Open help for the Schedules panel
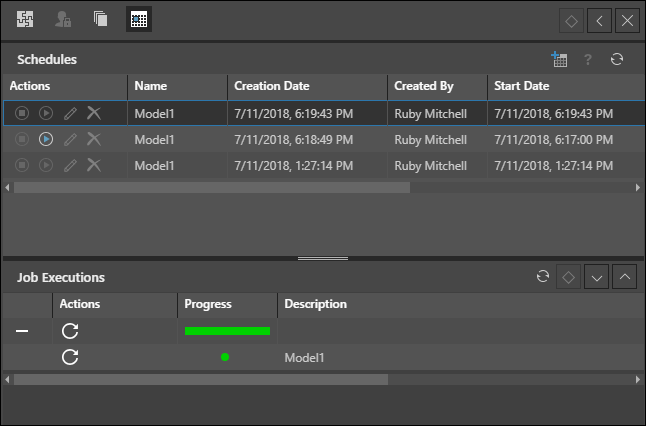646x426 pixels. click(588, 60)
